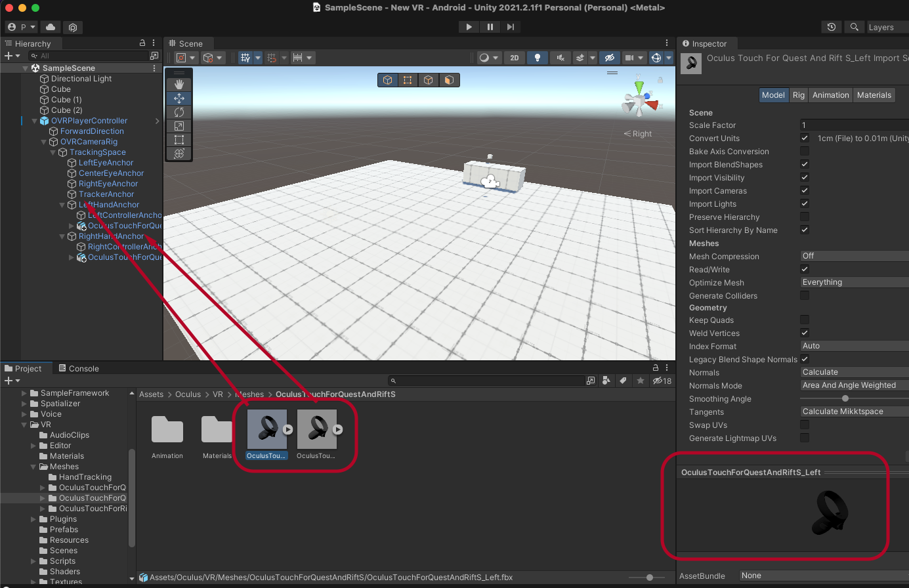
Task: Open the scene camera settings
Action: point(633,58)
